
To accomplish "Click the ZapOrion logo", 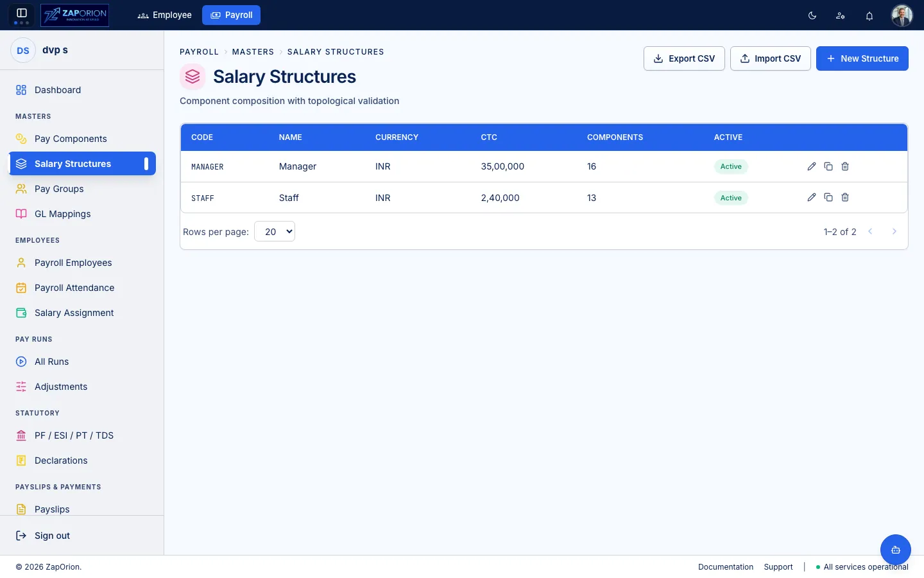I will click(x=74, y=15).
